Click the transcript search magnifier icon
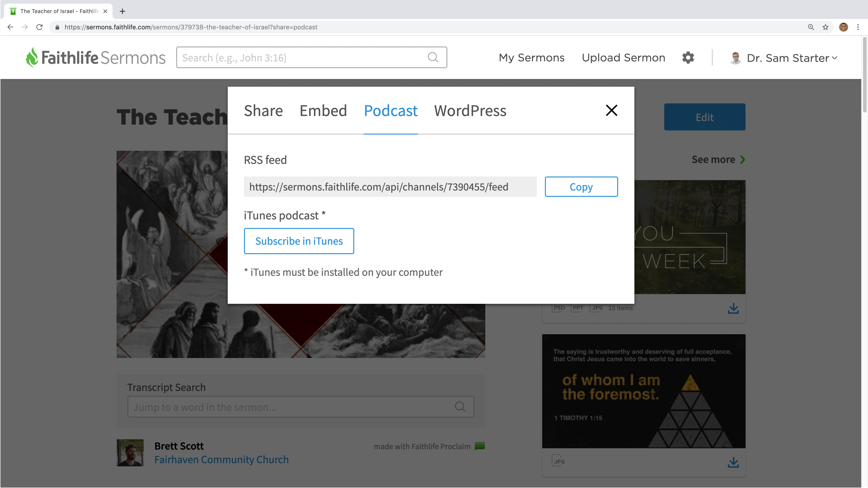Screen dimensions: 868x488 point(460,407)
